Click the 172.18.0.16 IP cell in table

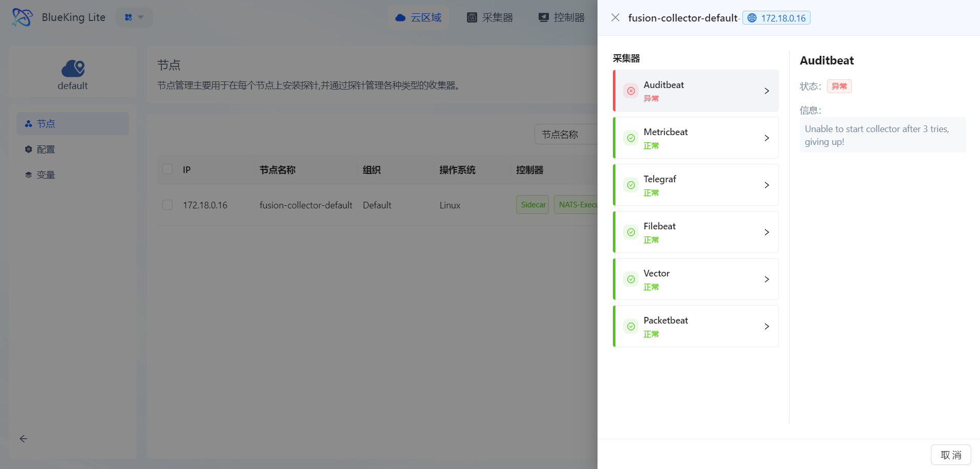[205, 205]
